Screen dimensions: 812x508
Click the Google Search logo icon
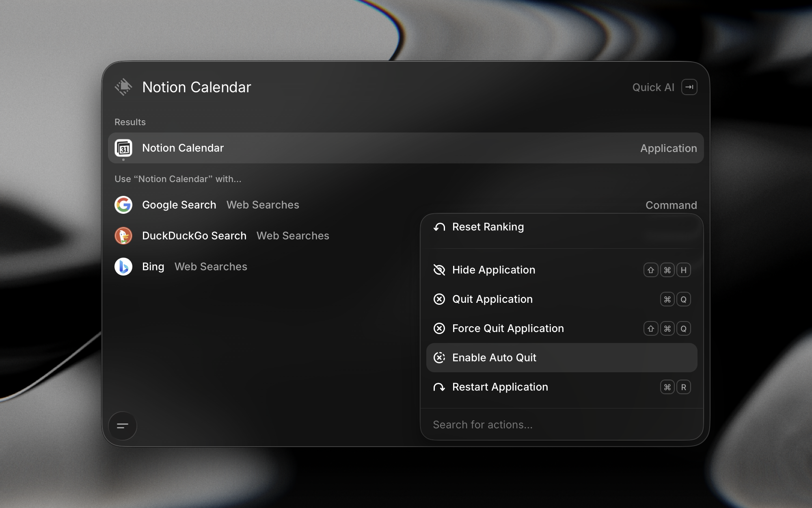pos(123,205)
